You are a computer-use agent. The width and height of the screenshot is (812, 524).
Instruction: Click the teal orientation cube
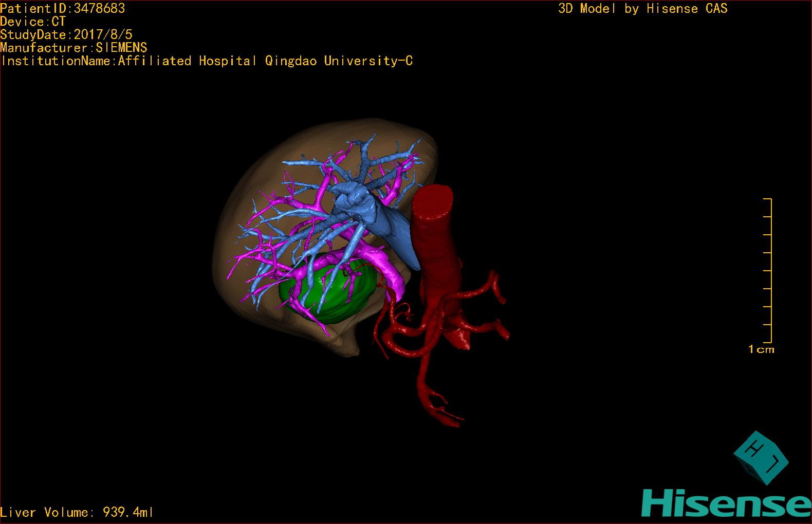(x=761, y=458)
